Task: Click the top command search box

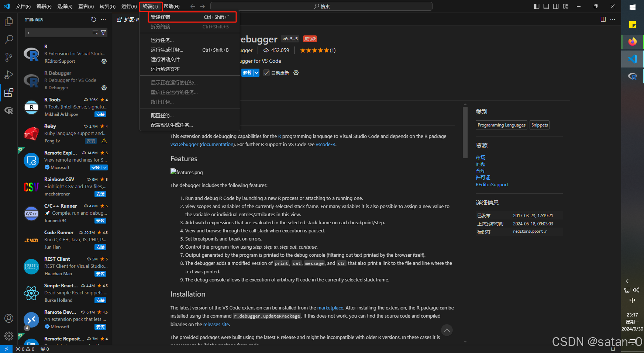Action: pyautogui.click(x=321, y=6)
